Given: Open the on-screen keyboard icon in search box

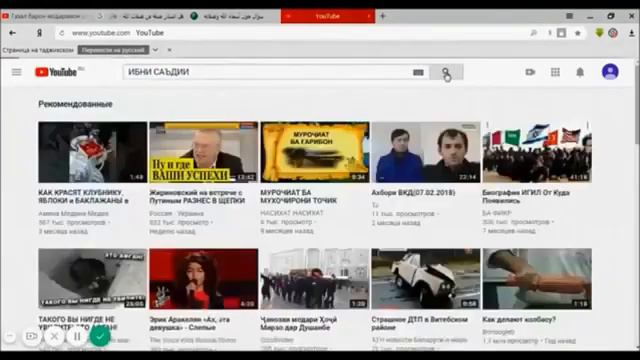Looking at the screenshot, I should tap(418, 72).
